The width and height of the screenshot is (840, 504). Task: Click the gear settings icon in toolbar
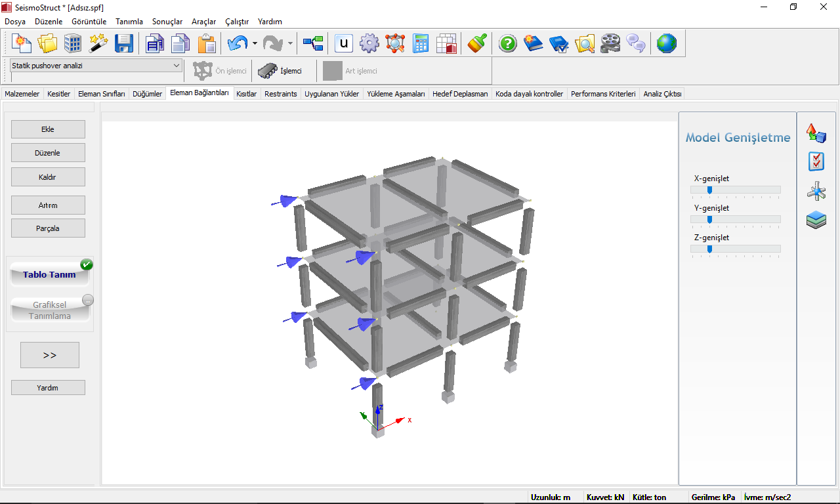pos(369,44)
